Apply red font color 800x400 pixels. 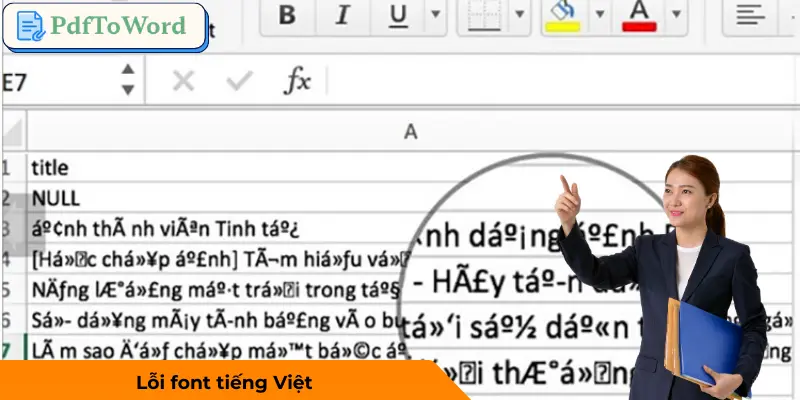click(639, 15)
